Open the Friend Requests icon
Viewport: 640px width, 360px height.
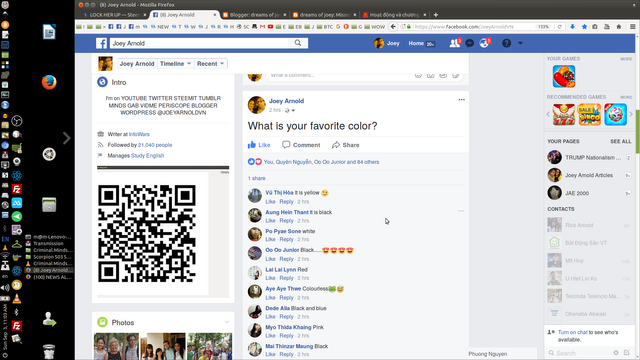(454, 43)
